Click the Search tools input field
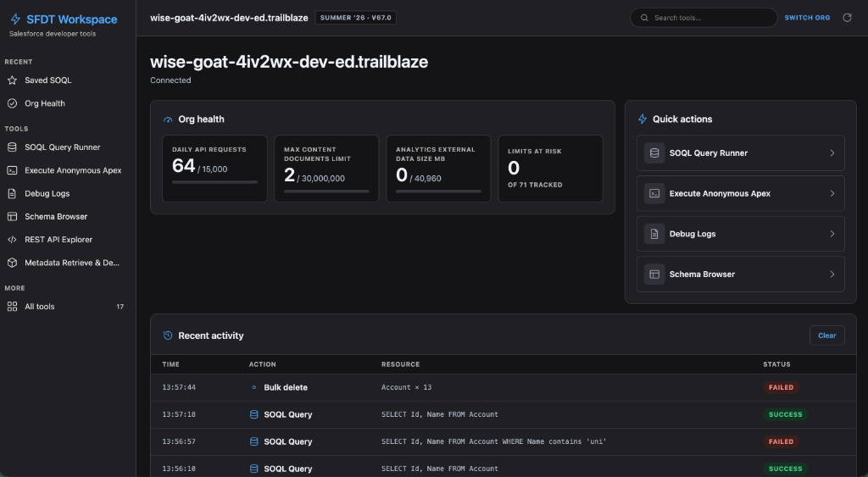The image size is (868, 477). click(x=704, y=18)
